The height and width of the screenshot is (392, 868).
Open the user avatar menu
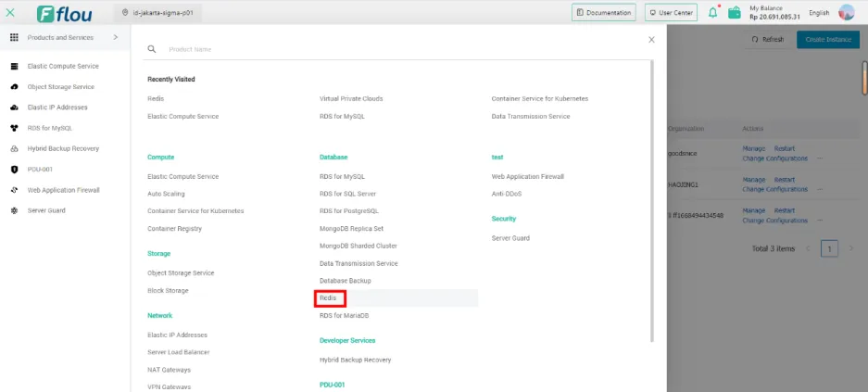click(847, 12)
